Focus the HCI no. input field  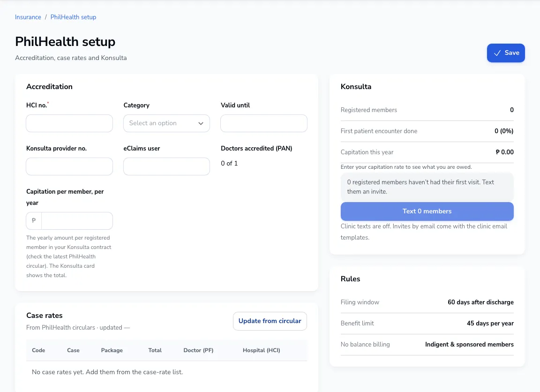click(x=69, y=123)
